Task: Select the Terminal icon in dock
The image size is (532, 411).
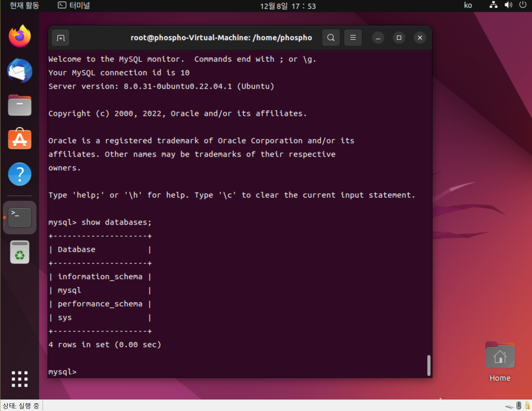Action: (x=20, y=218)
